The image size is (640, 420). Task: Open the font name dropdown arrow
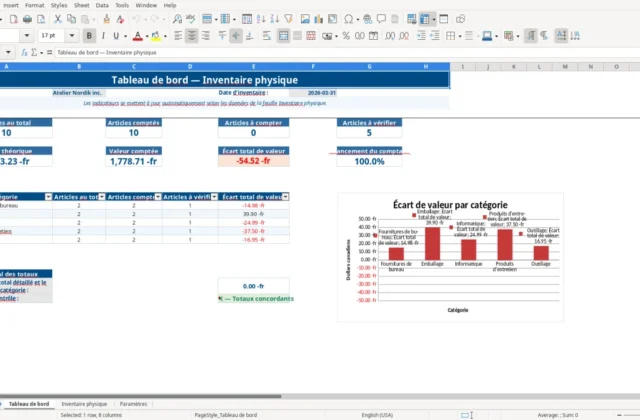(27, 36)
